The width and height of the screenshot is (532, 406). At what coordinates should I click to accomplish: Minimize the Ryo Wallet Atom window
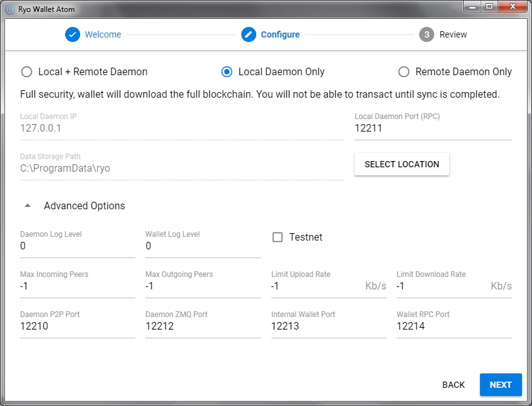(x=472, y=7)
